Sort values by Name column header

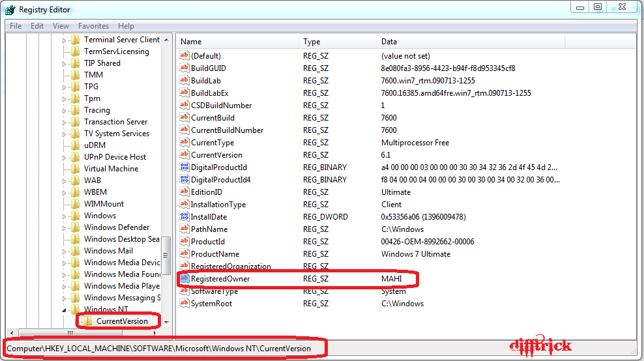coord(238,42)
